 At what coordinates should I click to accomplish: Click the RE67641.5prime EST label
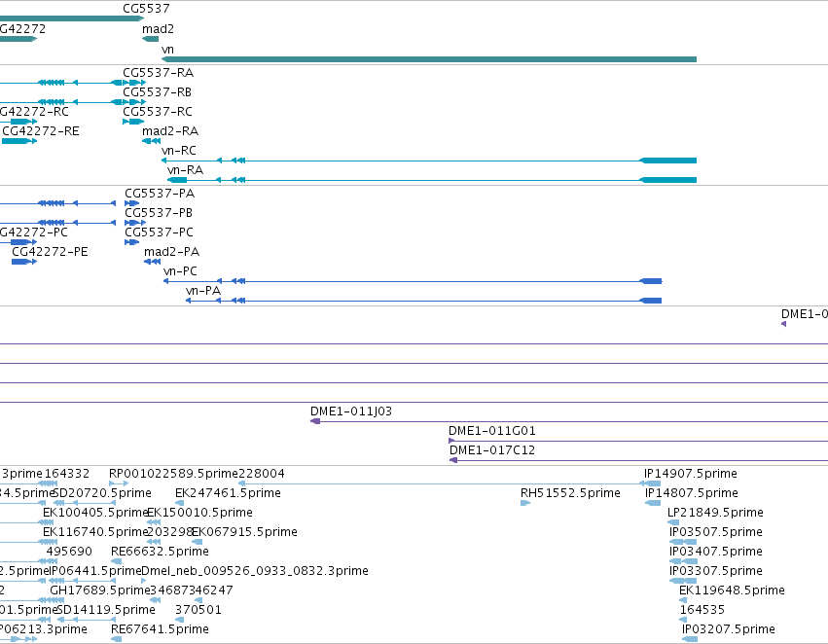[160, 629]
